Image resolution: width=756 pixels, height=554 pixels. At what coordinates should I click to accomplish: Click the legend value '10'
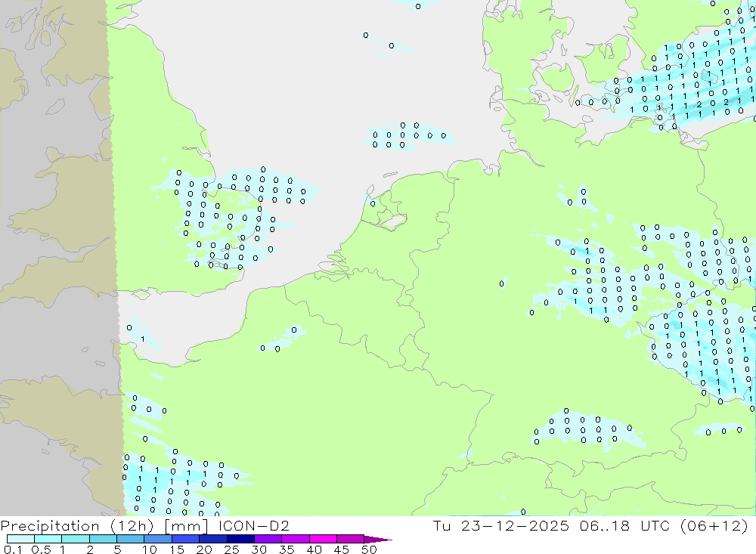(149, 549)
